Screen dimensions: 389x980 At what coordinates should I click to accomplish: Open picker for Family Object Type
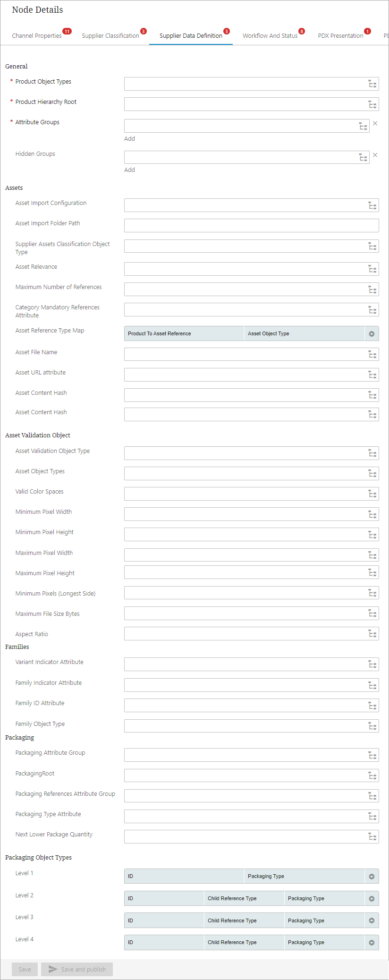(x=372, y=726)
